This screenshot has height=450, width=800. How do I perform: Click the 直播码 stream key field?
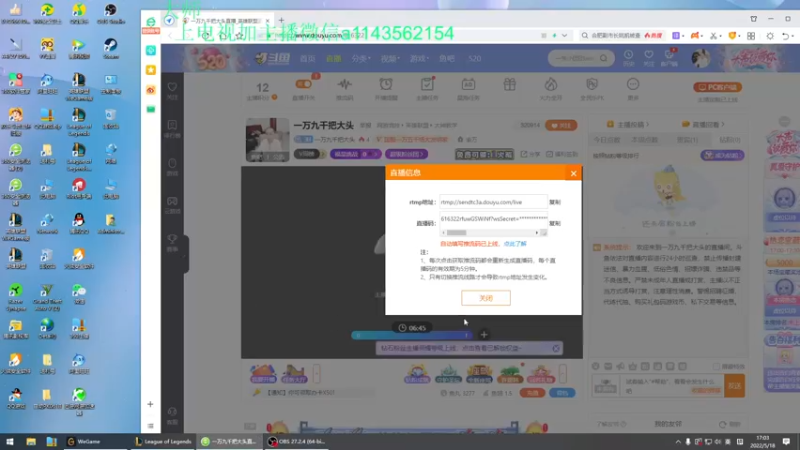493,219
